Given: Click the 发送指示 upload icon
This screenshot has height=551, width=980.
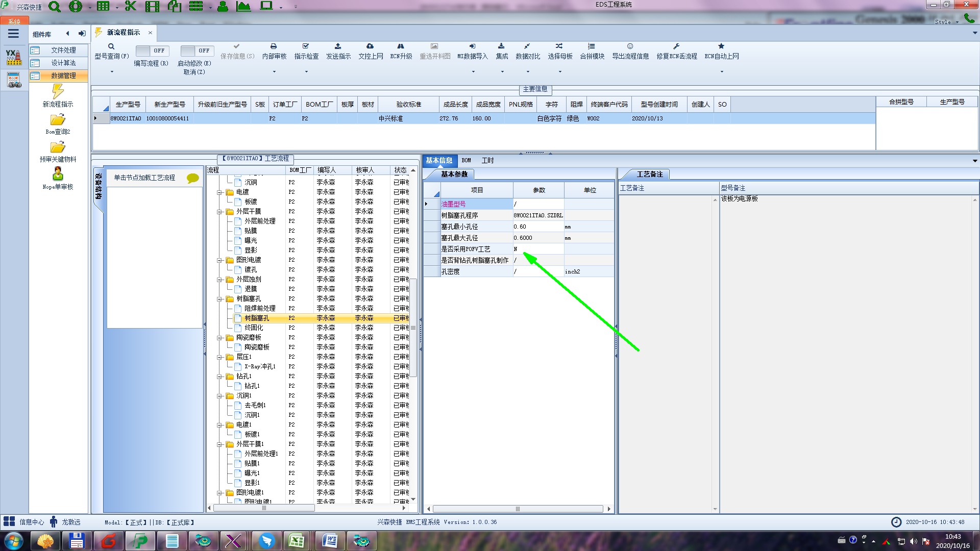Looking at the screenshot, I should point(338,46).
